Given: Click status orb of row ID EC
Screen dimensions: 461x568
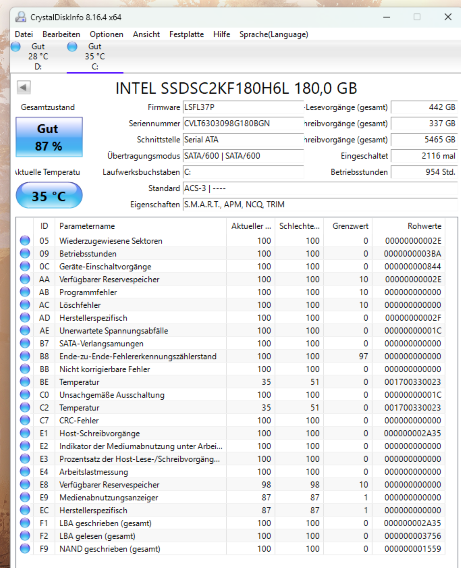Looking at the screenshot, I should [x=25, y=510].
